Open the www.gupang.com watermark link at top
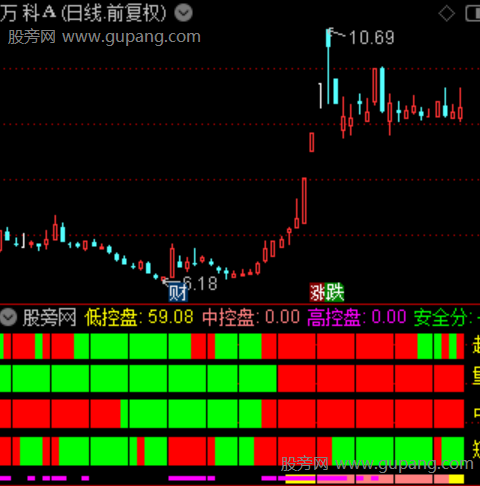This screenshot has height=486, width=480. pos(131,37)
